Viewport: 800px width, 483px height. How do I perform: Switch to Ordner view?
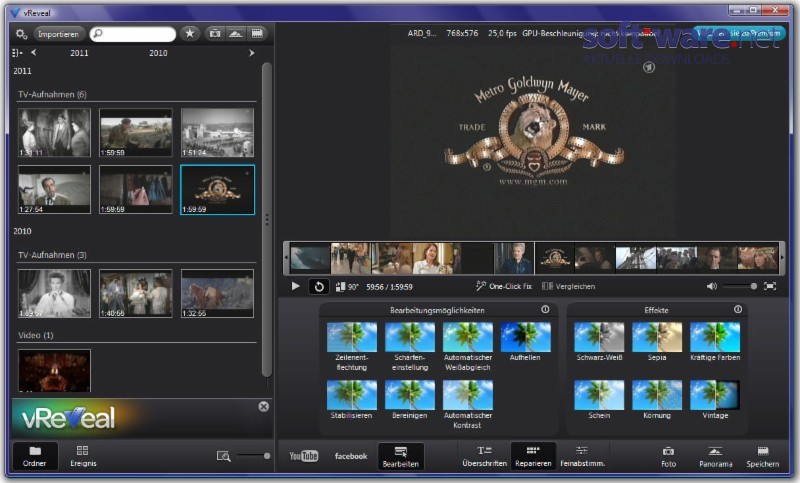coord(35,456)
